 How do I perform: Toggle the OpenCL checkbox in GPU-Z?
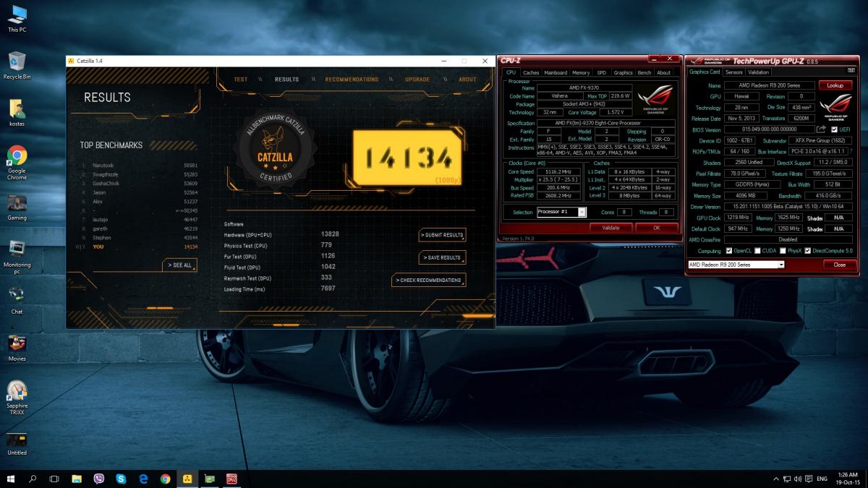click(729, 251)
